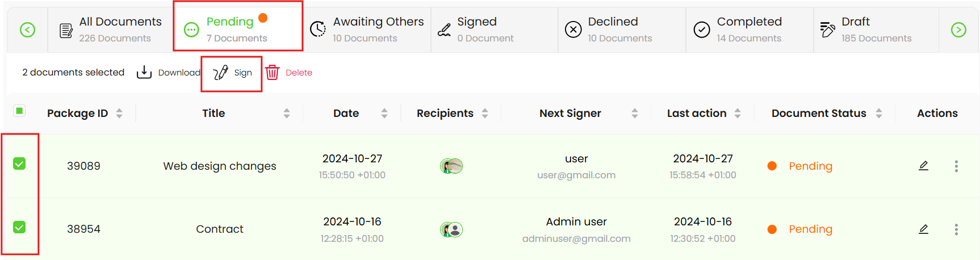The height and width of the screenshot is (260, 980).
Task: Click the Pending status of the Contract row
Action: tap(810, 229)
